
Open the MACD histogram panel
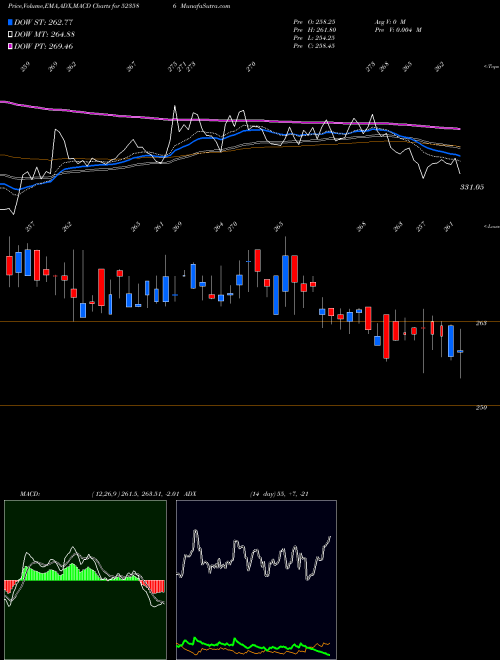click(x=85, y=580)
